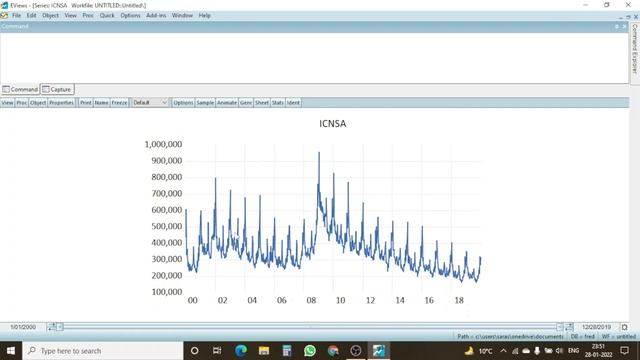Click the Stats button

click(x=278, y=103)
